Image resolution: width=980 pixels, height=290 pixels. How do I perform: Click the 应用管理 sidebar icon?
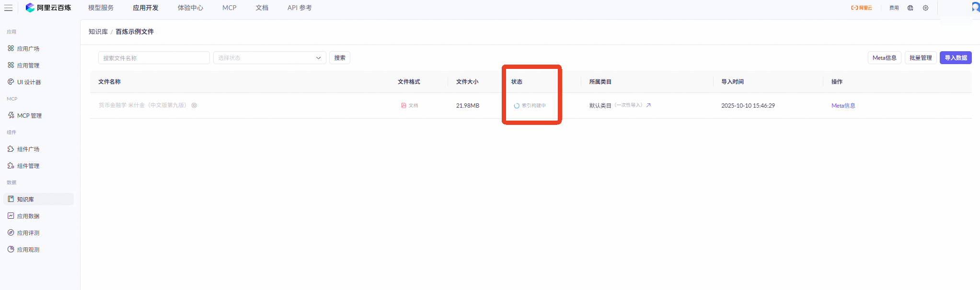tap(11, 65)
